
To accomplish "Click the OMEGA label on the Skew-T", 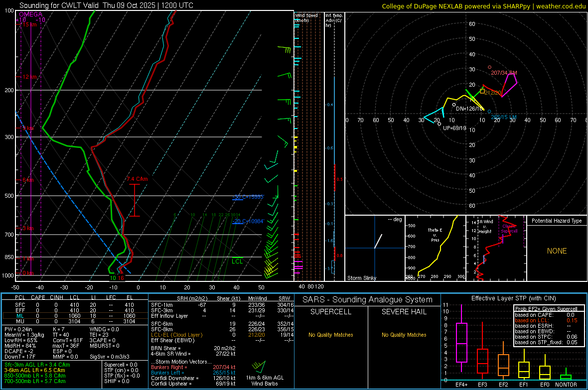I will click(x=30, y=14).
